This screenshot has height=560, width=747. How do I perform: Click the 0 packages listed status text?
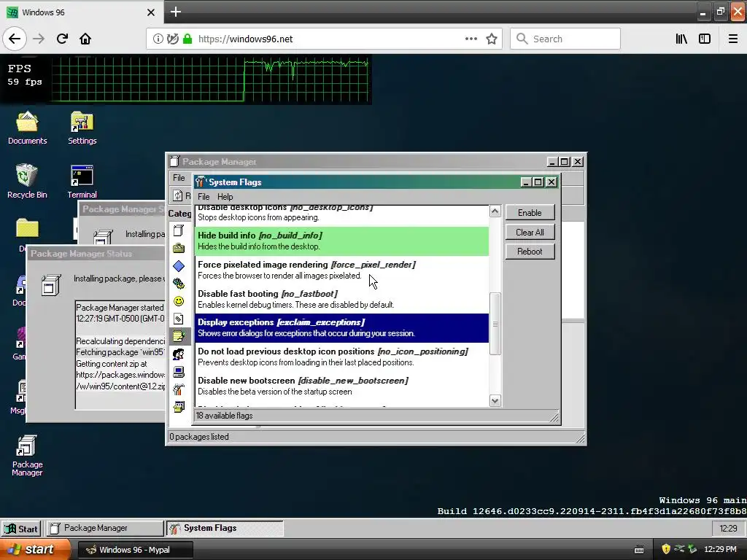[199, 437]
